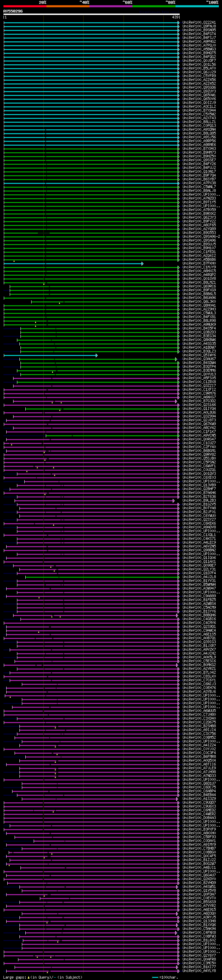Viewport: 222px width, 980px height.
Task: Click the purple ~60% identity legend bar
Action: [x=111, y=6]
